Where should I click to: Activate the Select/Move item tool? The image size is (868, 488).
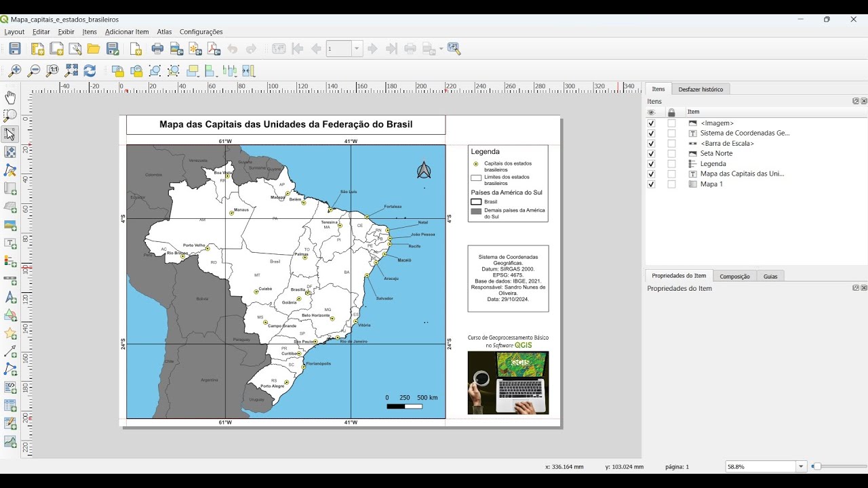(x=10, y=134)
